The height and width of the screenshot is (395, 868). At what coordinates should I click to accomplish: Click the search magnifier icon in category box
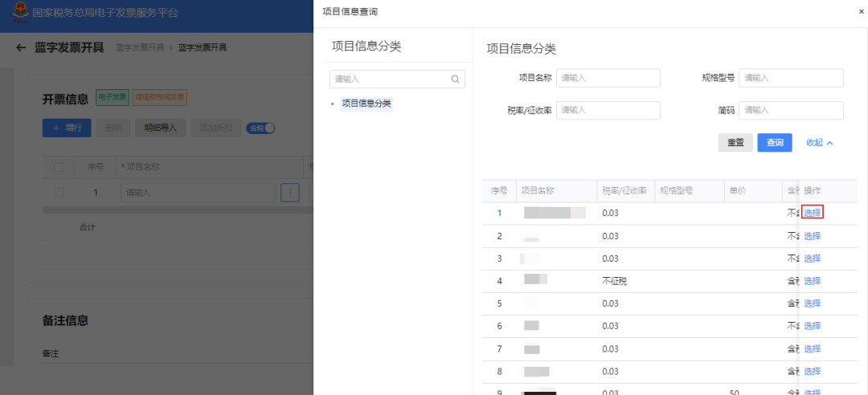coord(455,79)
